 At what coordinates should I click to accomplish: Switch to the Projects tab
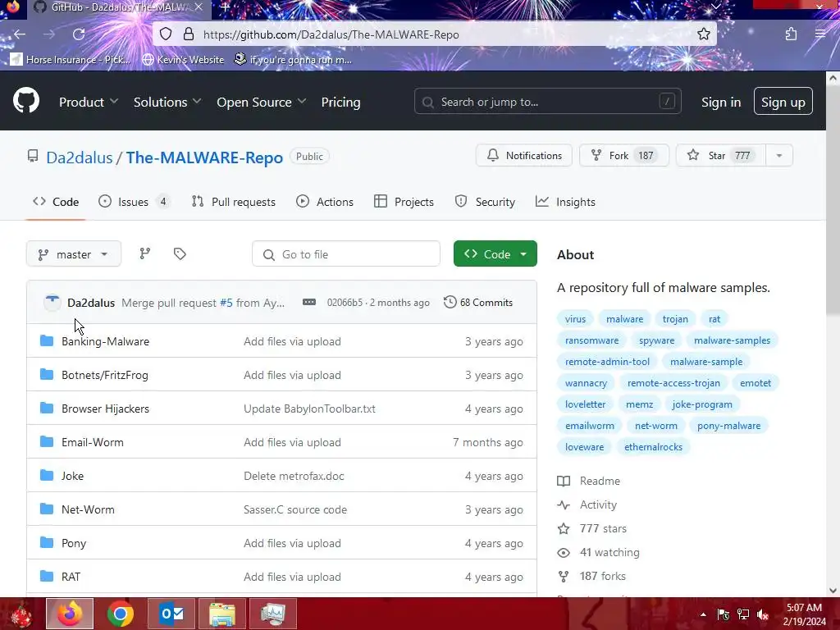[404, 202]
